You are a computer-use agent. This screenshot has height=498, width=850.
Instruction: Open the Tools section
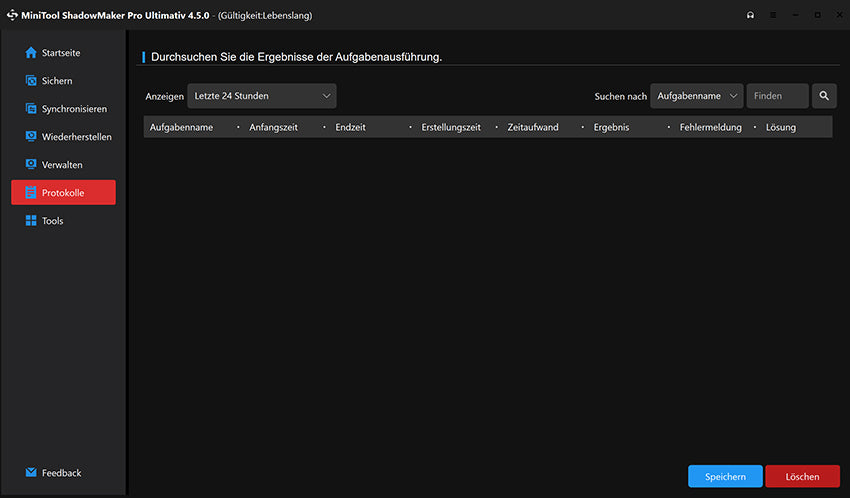[x=52, y=220]
